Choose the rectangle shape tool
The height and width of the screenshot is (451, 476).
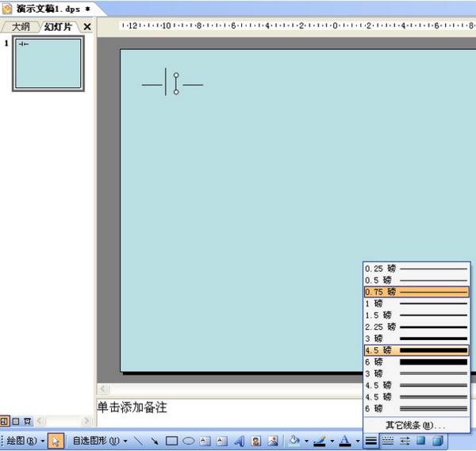pyautogui.click(x=171, y=441)
